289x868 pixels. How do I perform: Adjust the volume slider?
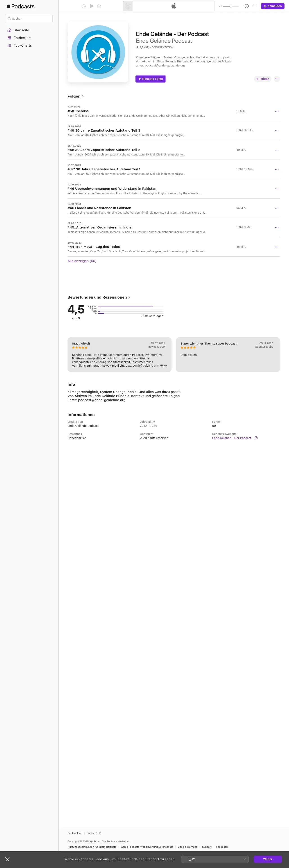pyautogui.click(x=231, y=6)
